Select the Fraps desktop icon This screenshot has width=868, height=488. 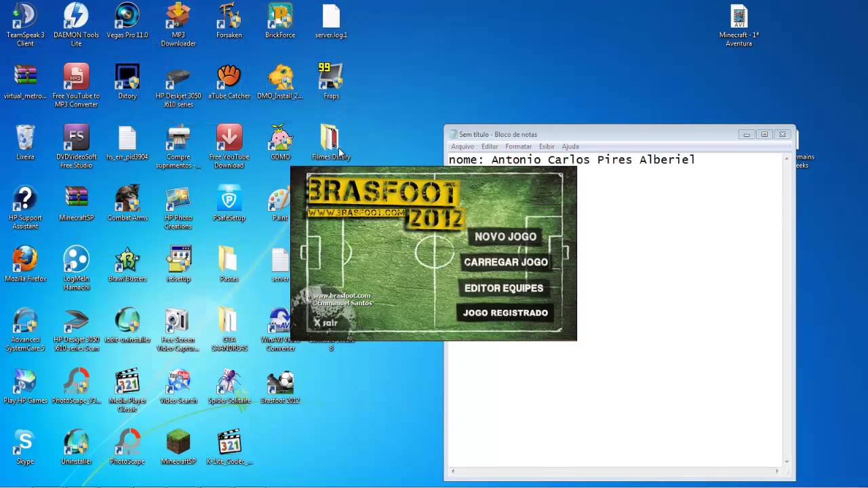tap(331, 82)
